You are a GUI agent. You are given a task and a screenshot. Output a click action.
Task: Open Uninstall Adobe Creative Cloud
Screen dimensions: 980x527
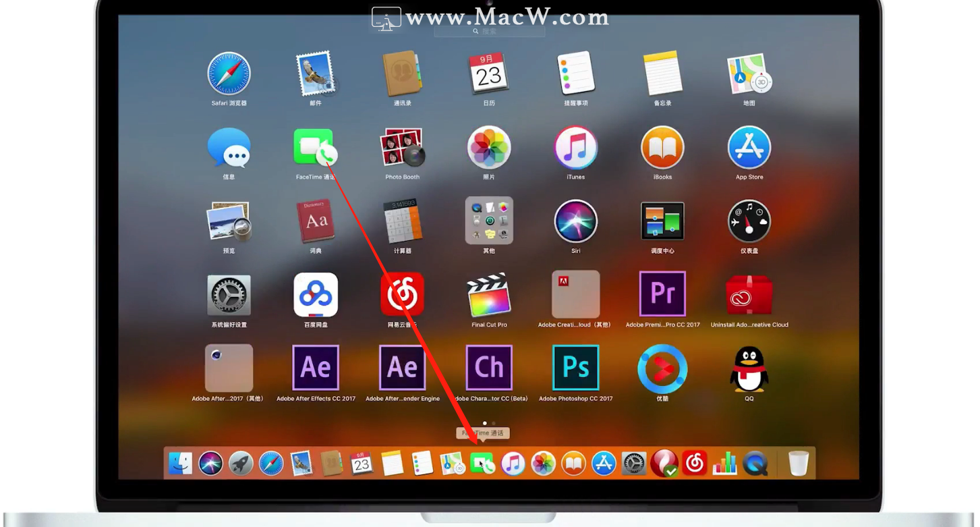[749, 295]
